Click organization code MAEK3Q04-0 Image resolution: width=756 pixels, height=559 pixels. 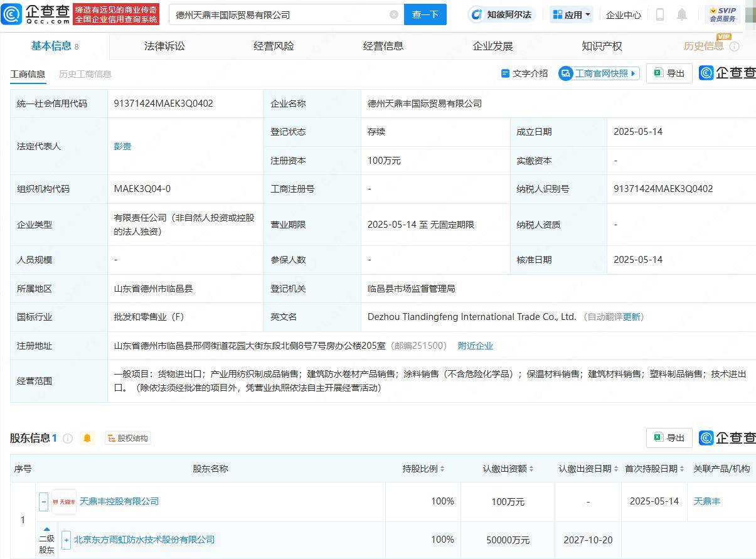coord(142,189)
